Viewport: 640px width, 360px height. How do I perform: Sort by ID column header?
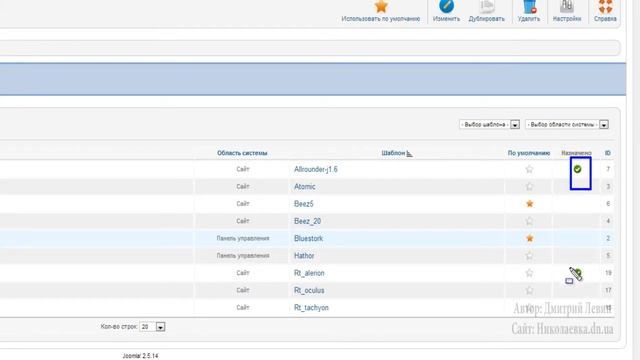[x=608, y=153]
